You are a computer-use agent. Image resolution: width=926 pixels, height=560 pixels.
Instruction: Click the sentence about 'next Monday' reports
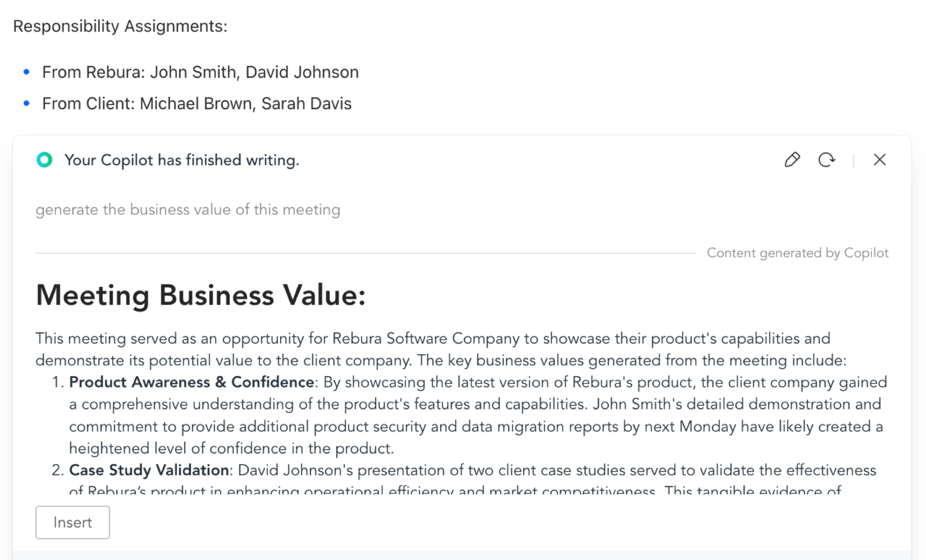[x=475, y=426]
